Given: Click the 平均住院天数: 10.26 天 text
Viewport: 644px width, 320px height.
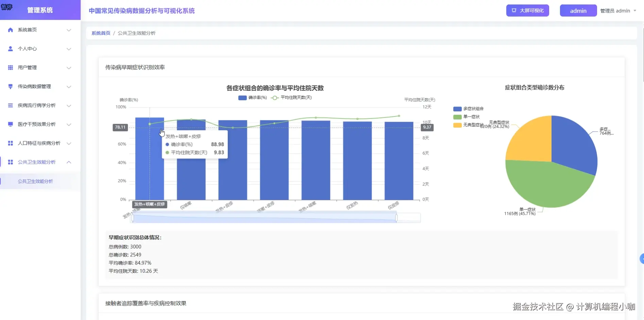Looking at the screenshot, I should coord(133,271).
